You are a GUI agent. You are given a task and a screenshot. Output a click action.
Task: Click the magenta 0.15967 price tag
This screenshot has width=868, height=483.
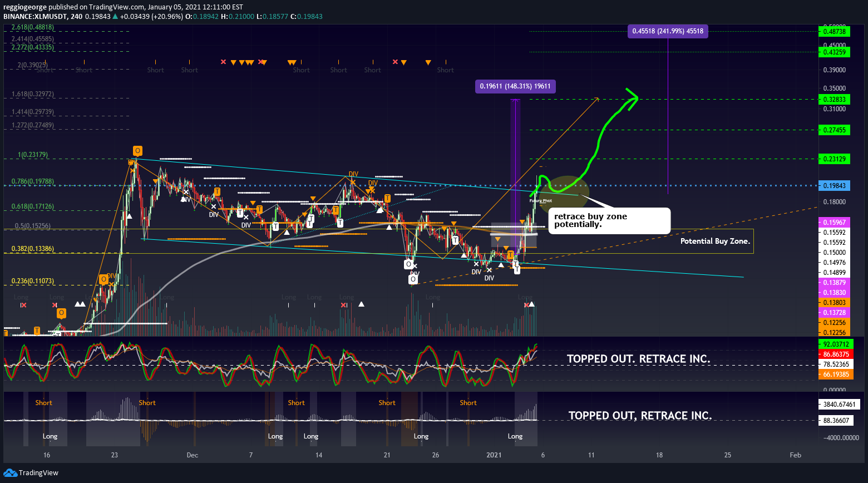(835, 222)
